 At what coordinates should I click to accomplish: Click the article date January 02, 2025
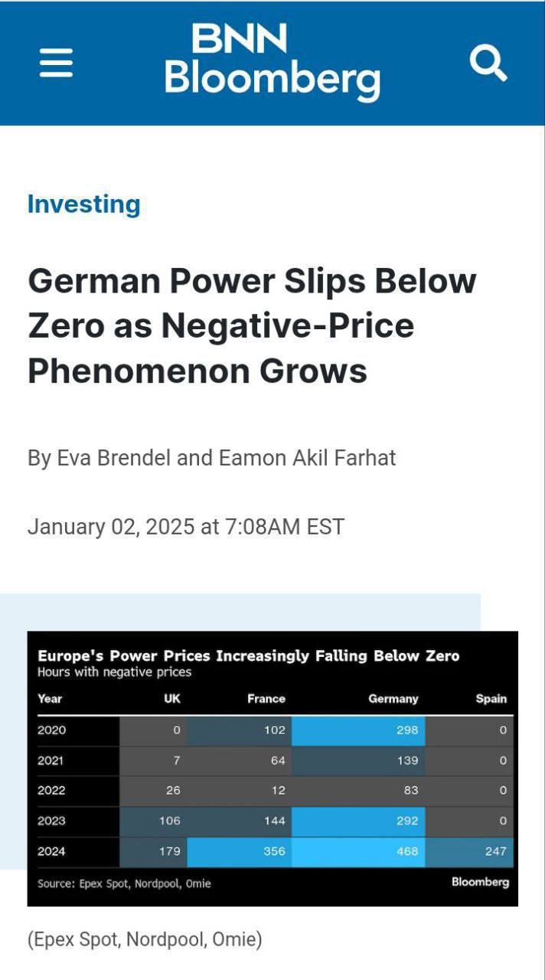pyautogui.click(x=186, y=527)
